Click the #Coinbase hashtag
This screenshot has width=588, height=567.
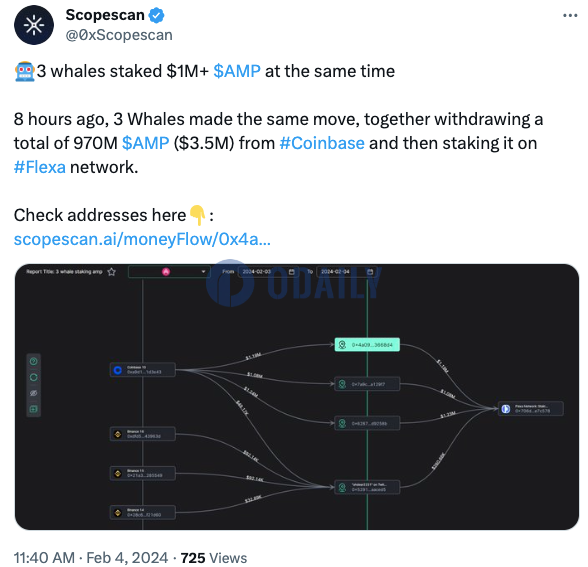(322, 143)
